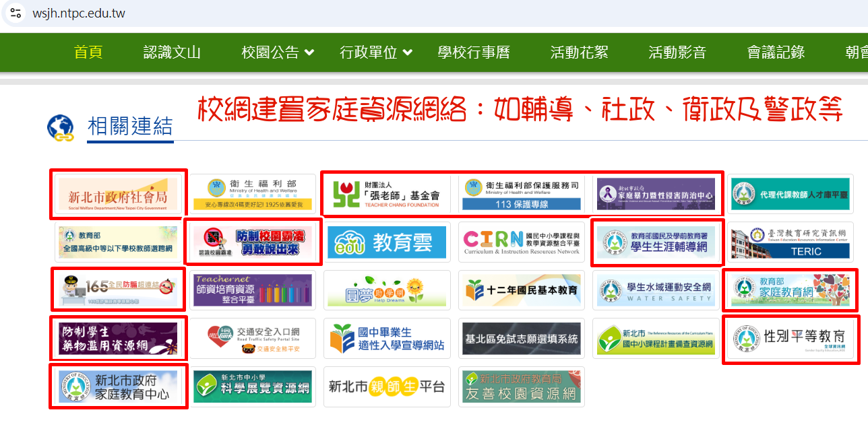The height and width of the screenshot is (437, 868).
Task: Open the 臺灣教育研究資訊網 TERIC banner
Action: click(791, 242)
